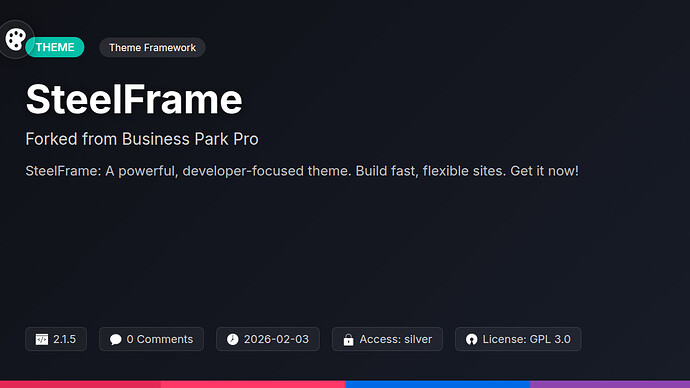Click the palette icon beside THEME badge

(16, 39)
